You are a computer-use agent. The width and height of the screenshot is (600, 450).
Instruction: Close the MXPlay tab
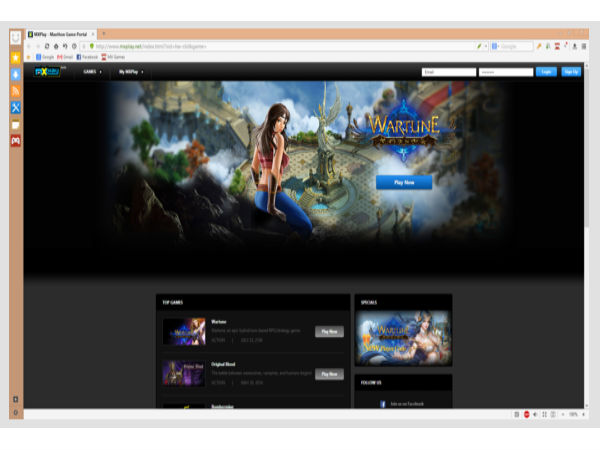(93, 34)
